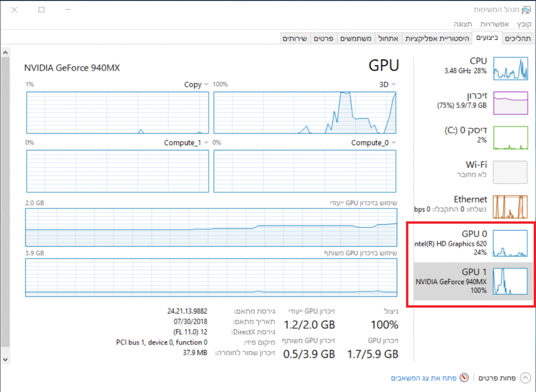Click the 3.9 GB shared graph scale label
This screenshot has width=536, height=392.
point(34,253)
